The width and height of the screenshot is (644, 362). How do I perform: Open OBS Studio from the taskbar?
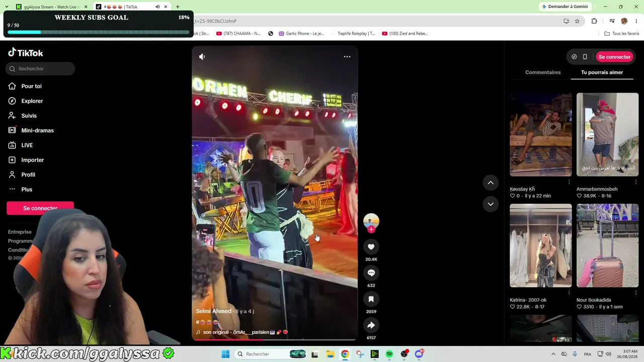click(404, 354)
